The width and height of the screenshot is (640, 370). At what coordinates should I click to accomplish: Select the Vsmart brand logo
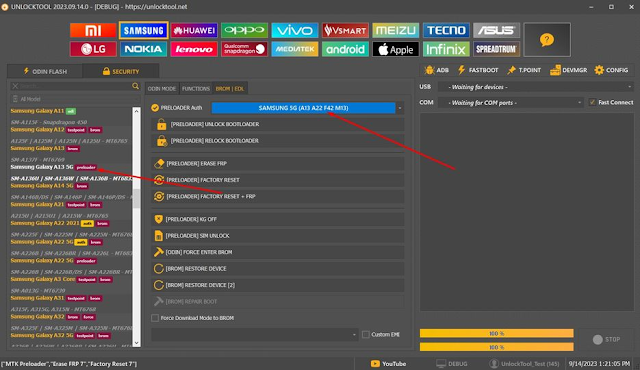[345, 30]
